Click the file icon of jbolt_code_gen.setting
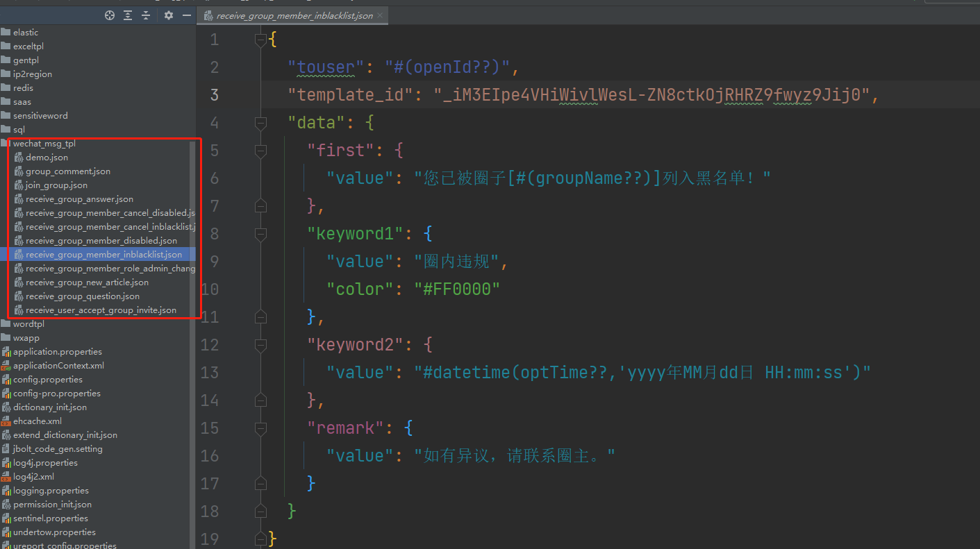 6,449
